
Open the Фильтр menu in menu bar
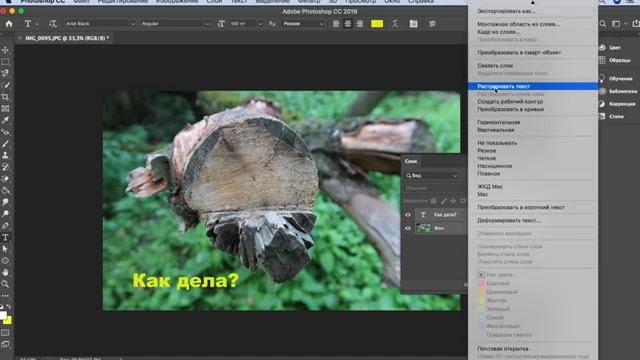pos(309,2)
